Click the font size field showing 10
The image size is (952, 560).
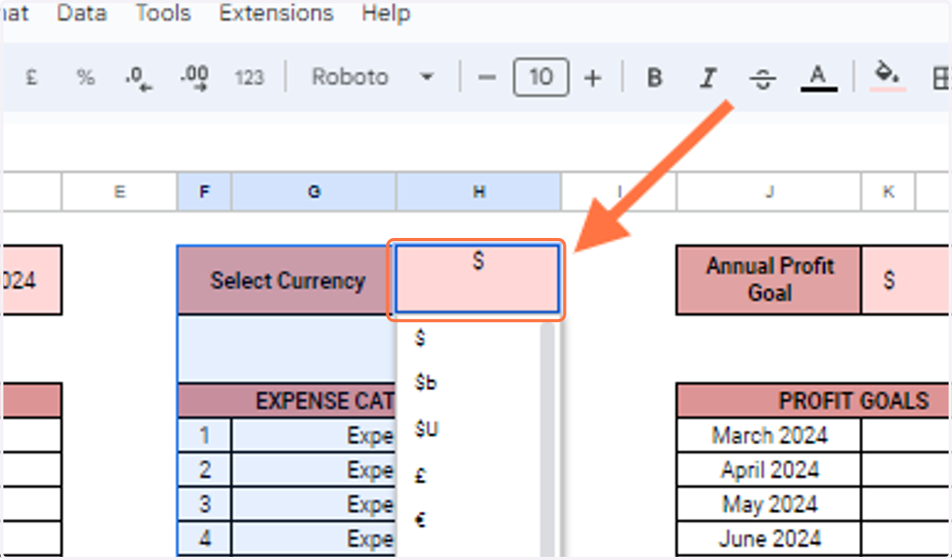540,78
